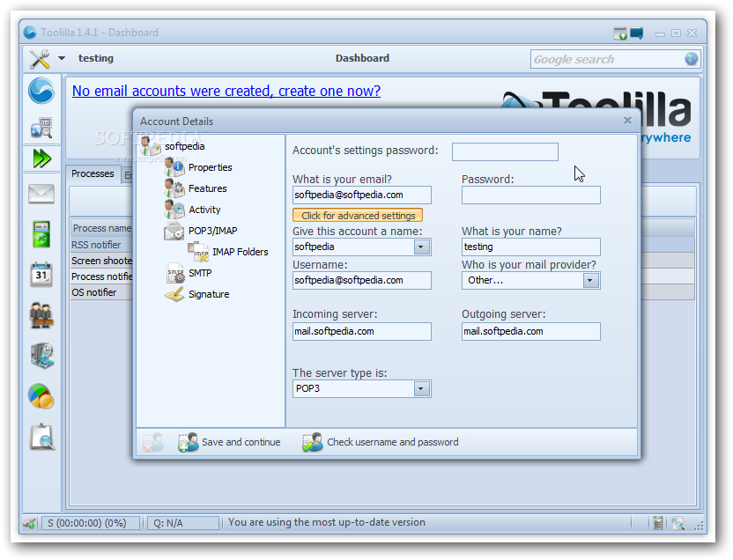Click the Incoming server field

click(362, 331)
